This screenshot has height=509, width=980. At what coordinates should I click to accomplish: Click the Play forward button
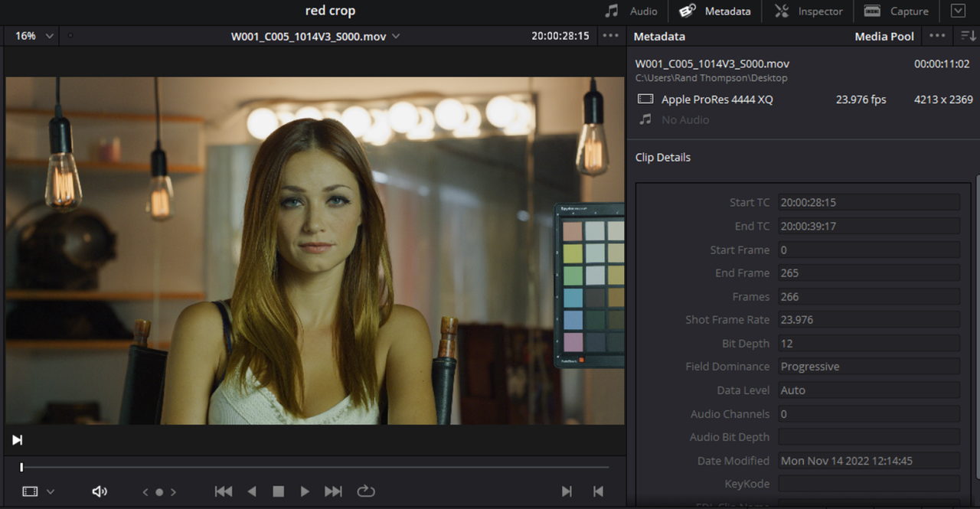(305, 491)
